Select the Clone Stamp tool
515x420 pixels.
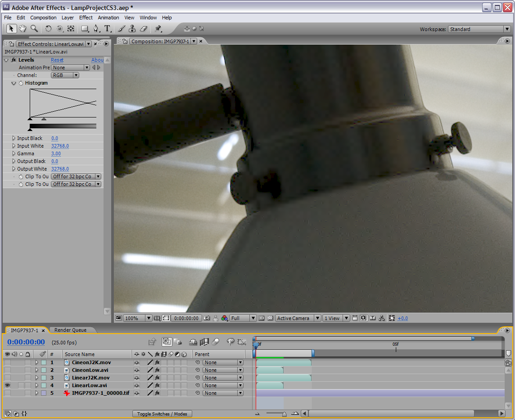(132, 29)
